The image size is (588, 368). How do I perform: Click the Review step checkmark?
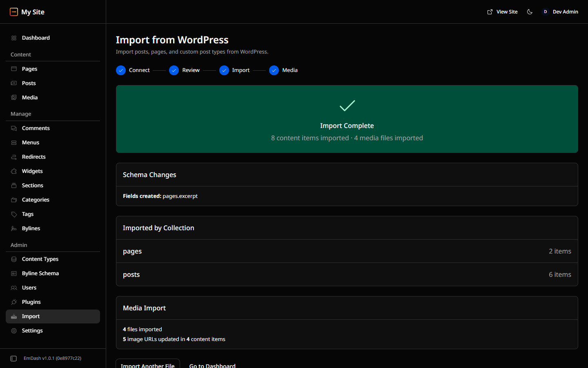[x=174, y=70]
